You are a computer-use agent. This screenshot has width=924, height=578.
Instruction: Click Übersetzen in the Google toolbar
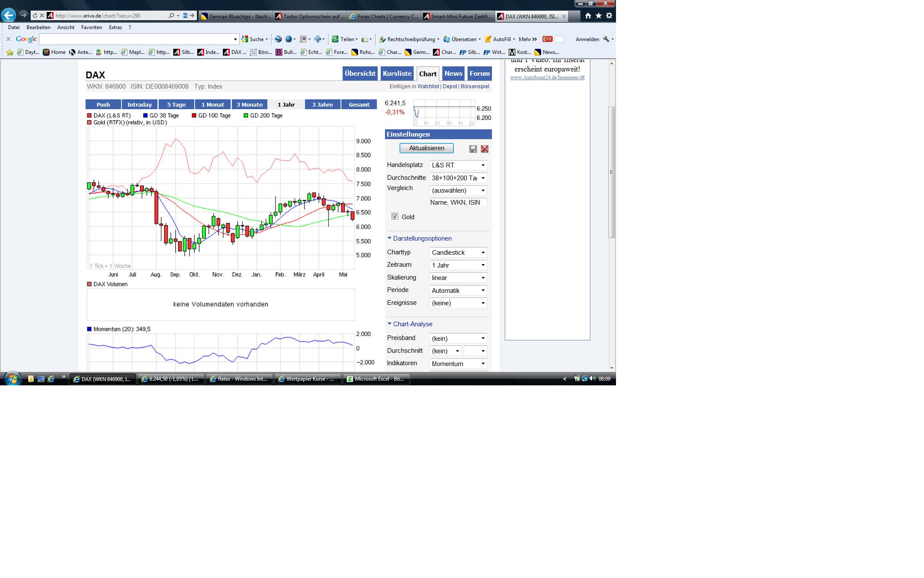click(462, 39)
